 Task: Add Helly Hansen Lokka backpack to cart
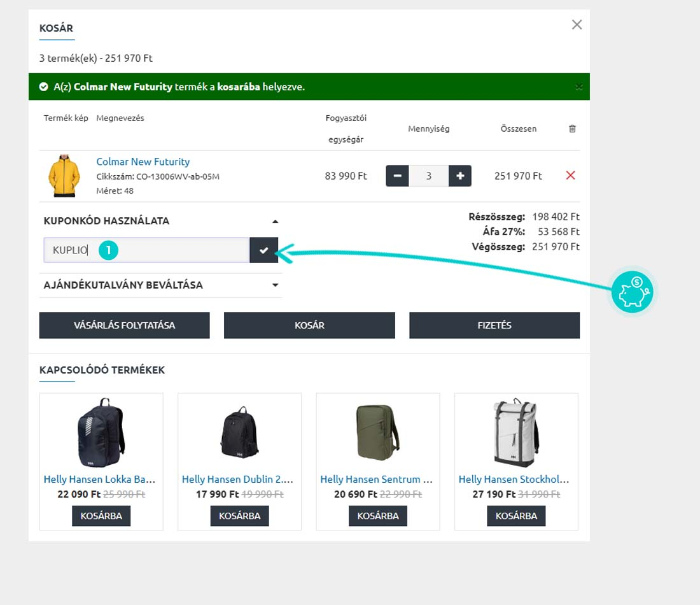pos(101,516)
